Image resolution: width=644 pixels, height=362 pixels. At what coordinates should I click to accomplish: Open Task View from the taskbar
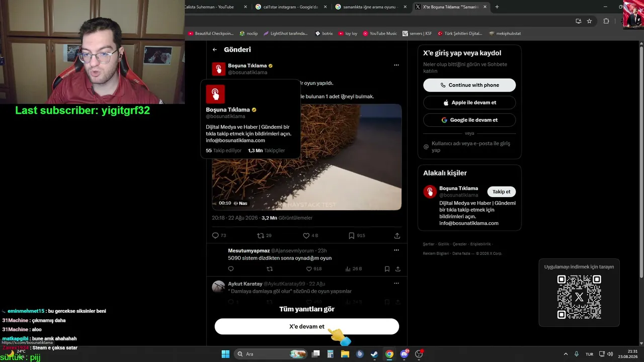click(x=316, y=354)
